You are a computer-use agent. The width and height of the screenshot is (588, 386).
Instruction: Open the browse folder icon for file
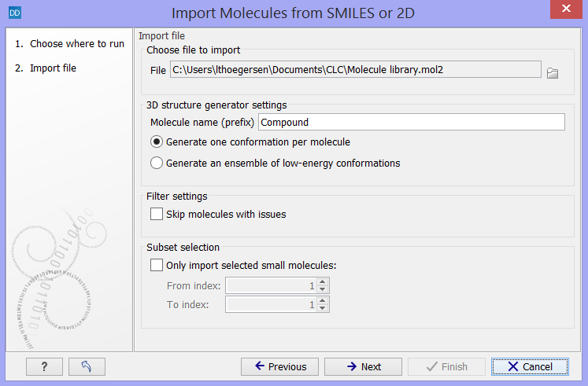click(553, 73)
